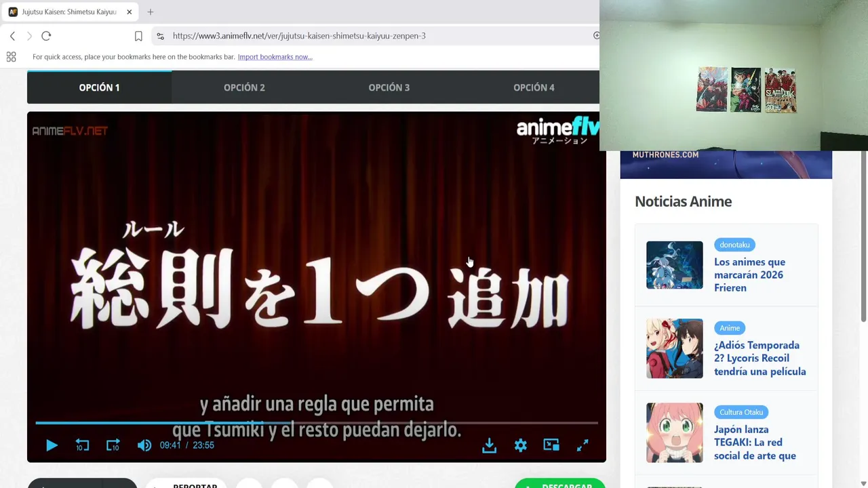Enable picture-in-picture mode
868x488 pixels.
pos(551,445)
